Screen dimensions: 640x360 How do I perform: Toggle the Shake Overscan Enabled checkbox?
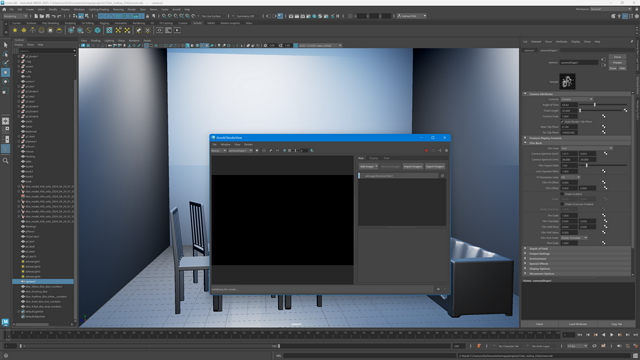562,204
